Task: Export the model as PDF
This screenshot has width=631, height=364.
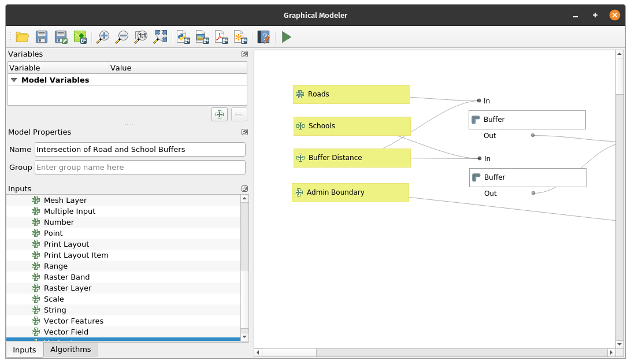Action: (x=221, y=38)
